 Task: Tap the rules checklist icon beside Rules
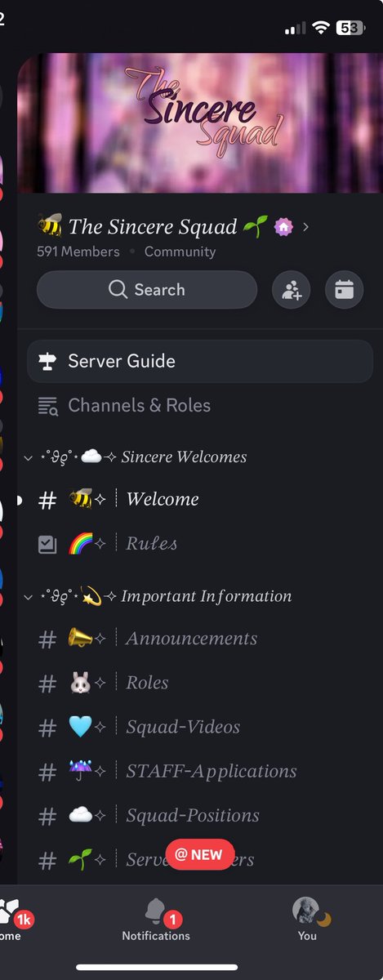[x=48, y=544]
